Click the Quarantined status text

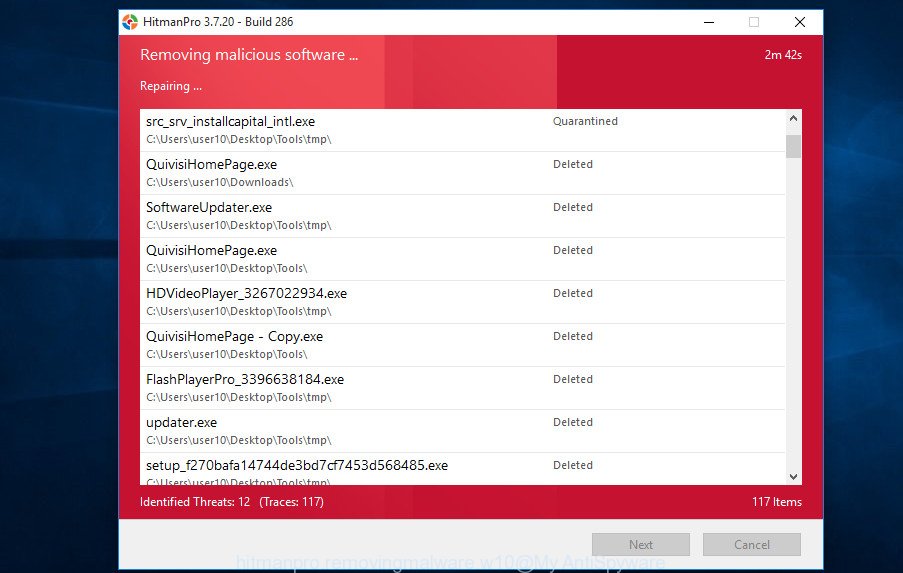click(585, 121)
